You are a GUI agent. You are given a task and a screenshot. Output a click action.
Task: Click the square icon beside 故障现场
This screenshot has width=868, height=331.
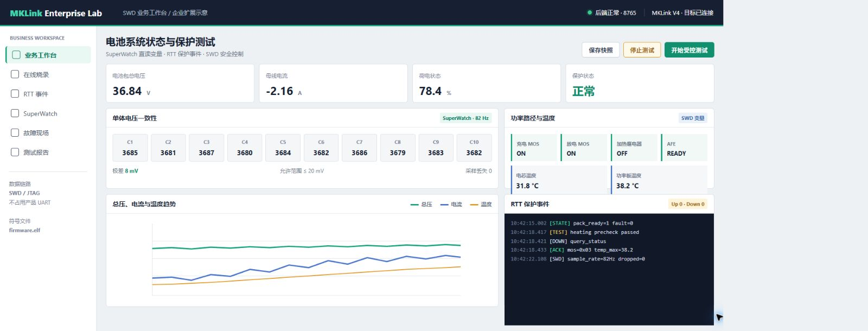pos(15,132)
